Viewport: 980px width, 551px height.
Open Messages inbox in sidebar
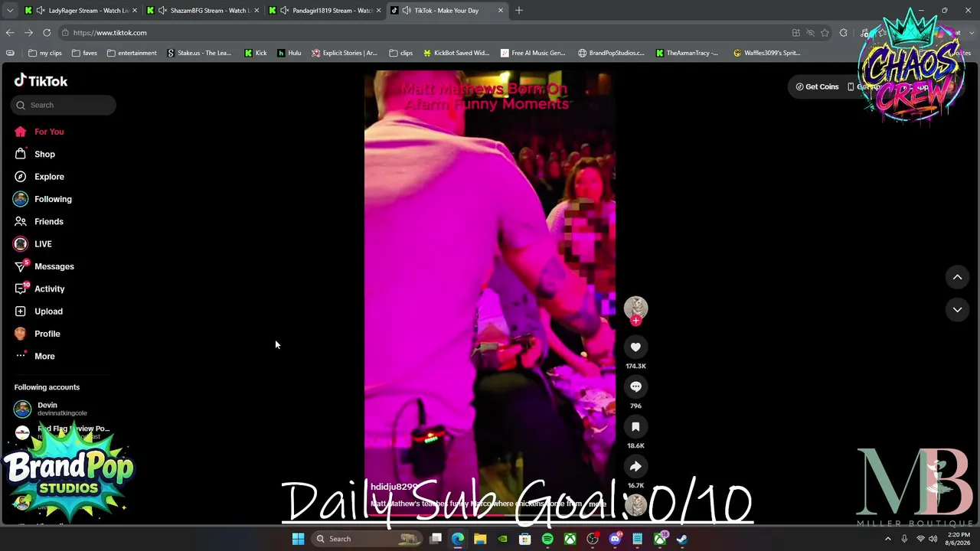click(x=44, y=266)
